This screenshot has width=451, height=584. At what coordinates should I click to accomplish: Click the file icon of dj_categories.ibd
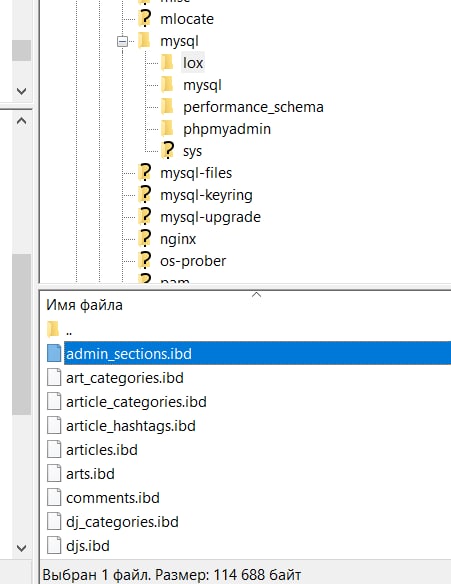click(x=54, y=521)
